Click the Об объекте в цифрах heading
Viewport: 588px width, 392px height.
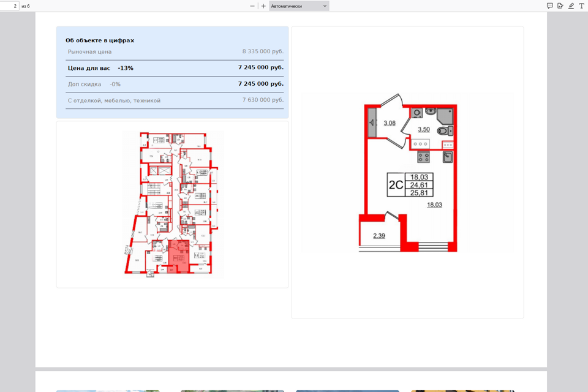pyautogui.click(x=100, y=40)
